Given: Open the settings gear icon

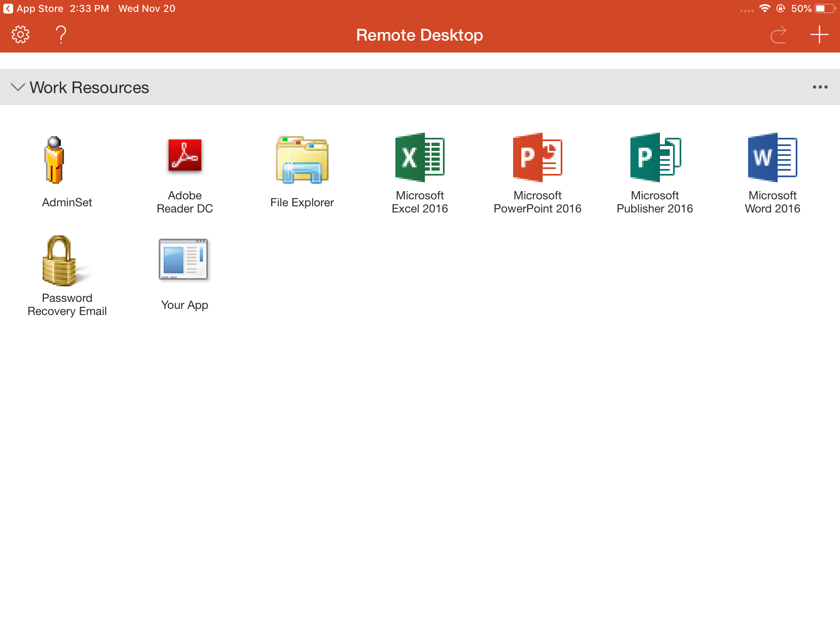Looking at the screenshot, I should tap(21, 35).
